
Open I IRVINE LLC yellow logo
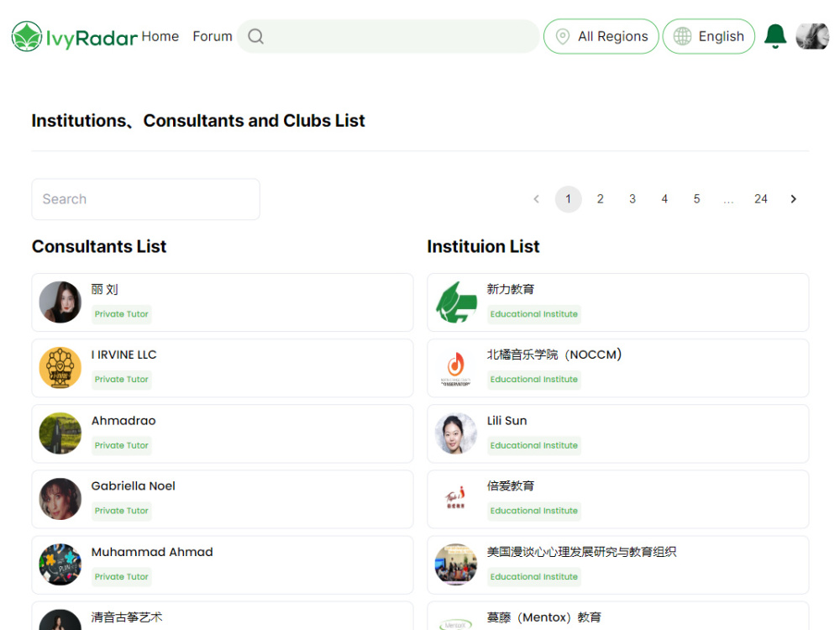60,368
